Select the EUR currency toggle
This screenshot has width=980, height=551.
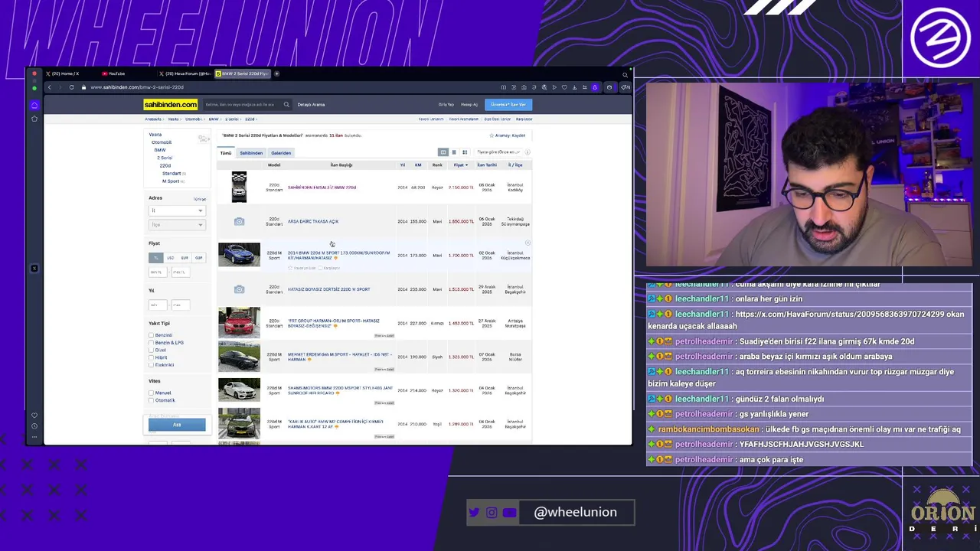point(185,258)
